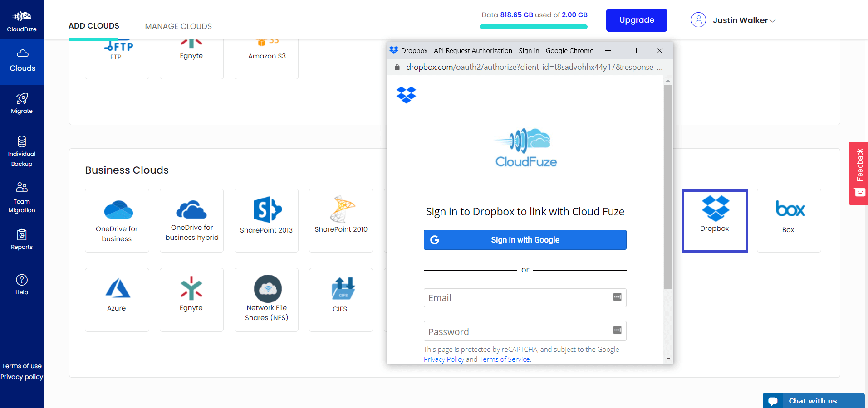
Task: Click the '818.65 GB' usage text
Action: point(516,15)
